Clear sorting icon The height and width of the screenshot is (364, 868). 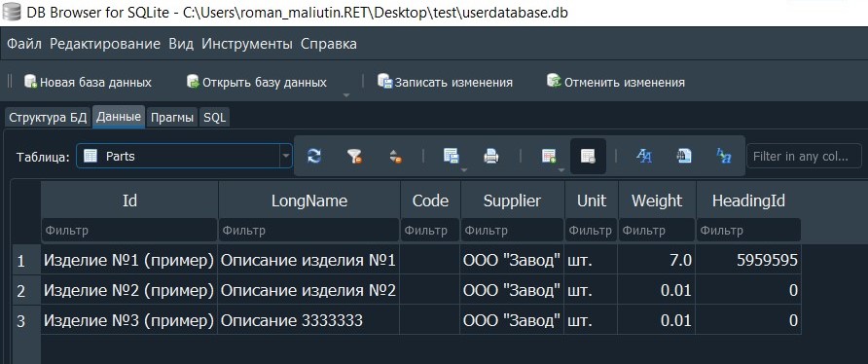click(x=395, y=157)
